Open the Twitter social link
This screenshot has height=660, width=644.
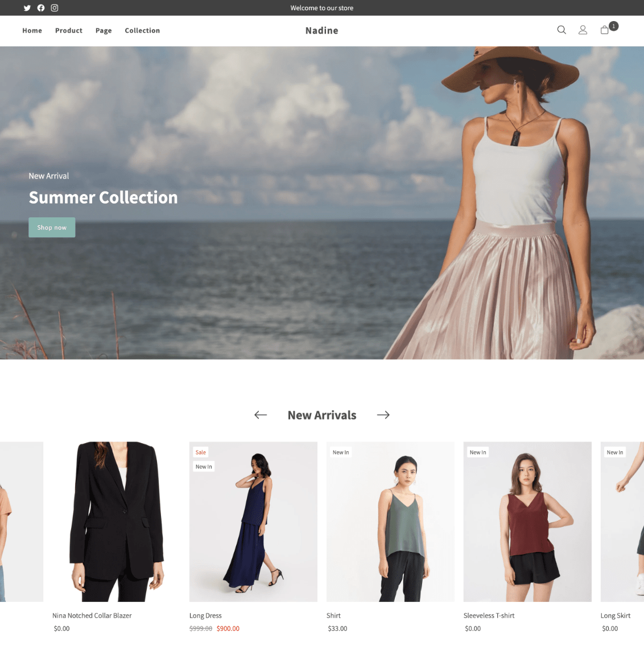(x=27, y=8)
